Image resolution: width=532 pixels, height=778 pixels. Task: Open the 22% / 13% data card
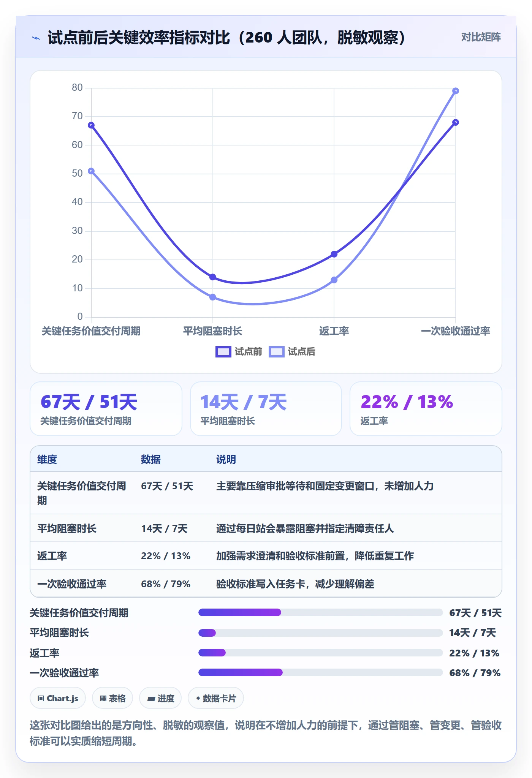pos(426,409)
